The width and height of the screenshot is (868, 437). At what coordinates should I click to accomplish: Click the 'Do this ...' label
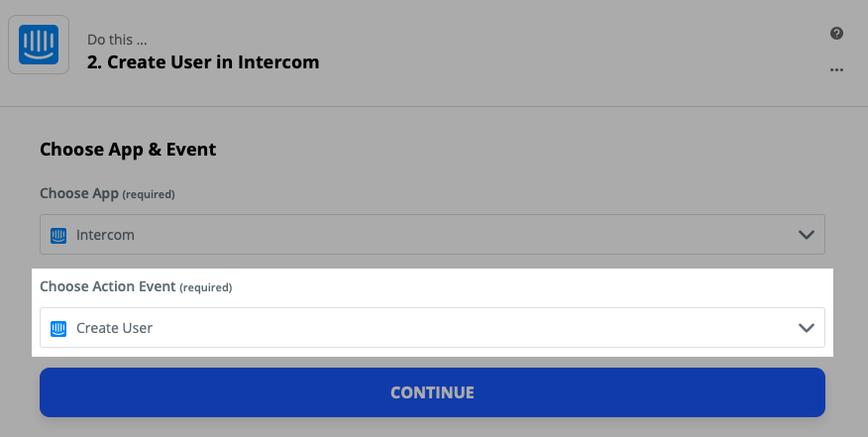(117, 40)
